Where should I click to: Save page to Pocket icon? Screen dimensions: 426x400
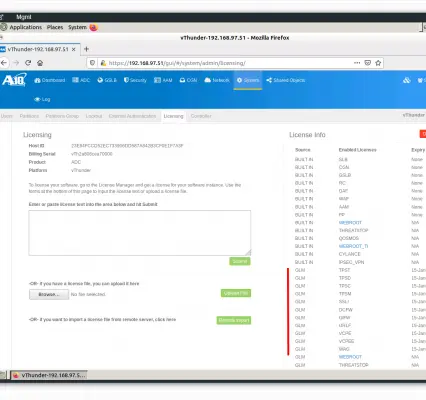click(x=368, y=63)
